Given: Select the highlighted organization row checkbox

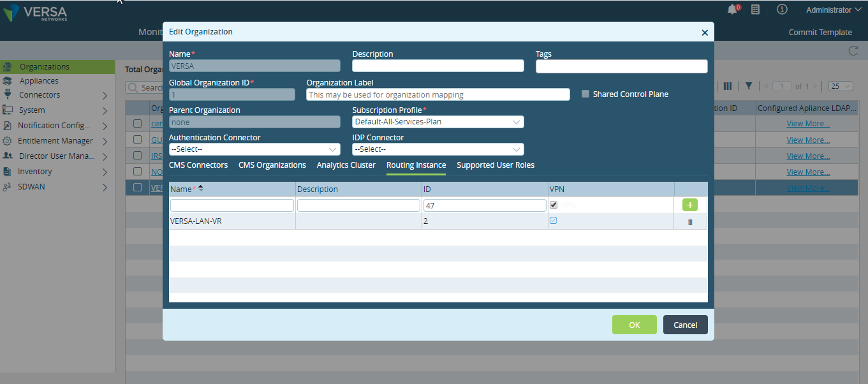Looking at the screenshot, I should (x=137, y=188).
